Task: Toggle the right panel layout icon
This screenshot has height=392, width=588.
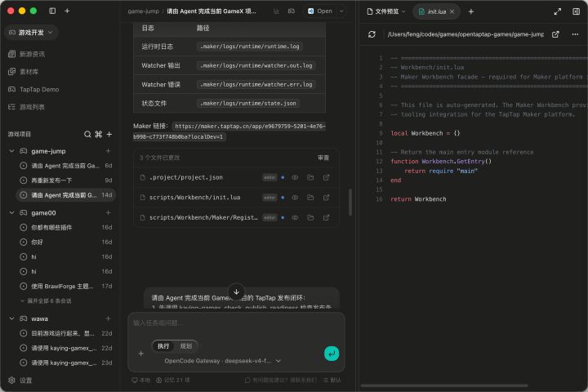Action: point(577,11)
